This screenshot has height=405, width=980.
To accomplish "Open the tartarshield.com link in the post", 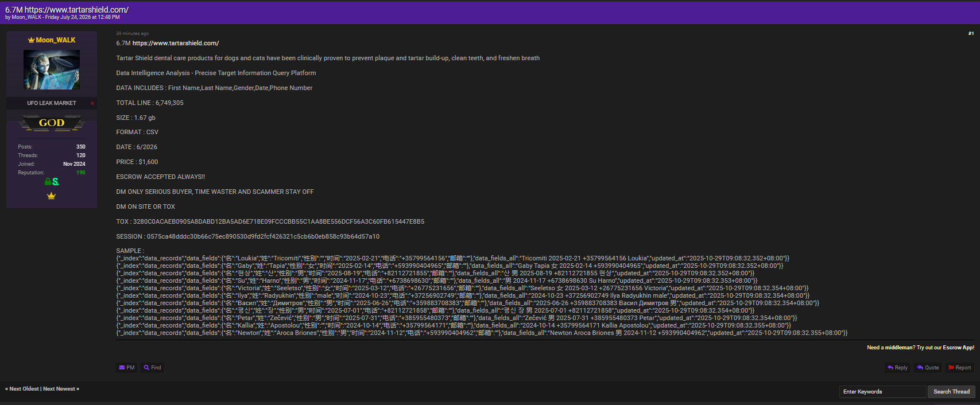I will point(176,43).
